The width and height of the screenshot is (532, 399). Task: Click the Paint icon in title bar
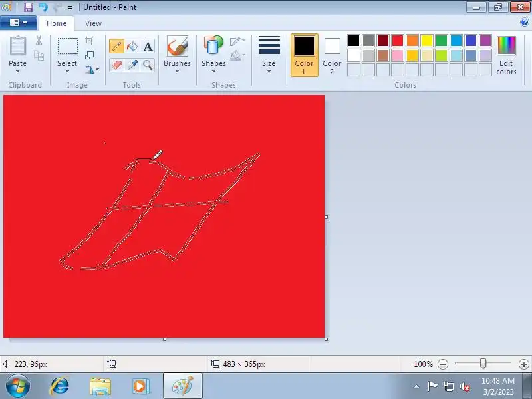coord(6,7)
